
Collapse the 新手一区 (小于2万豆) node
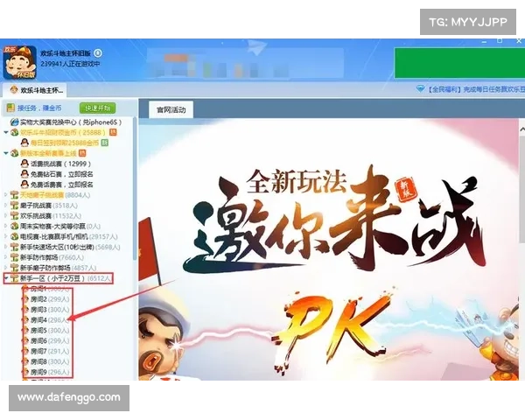point(5,278)
